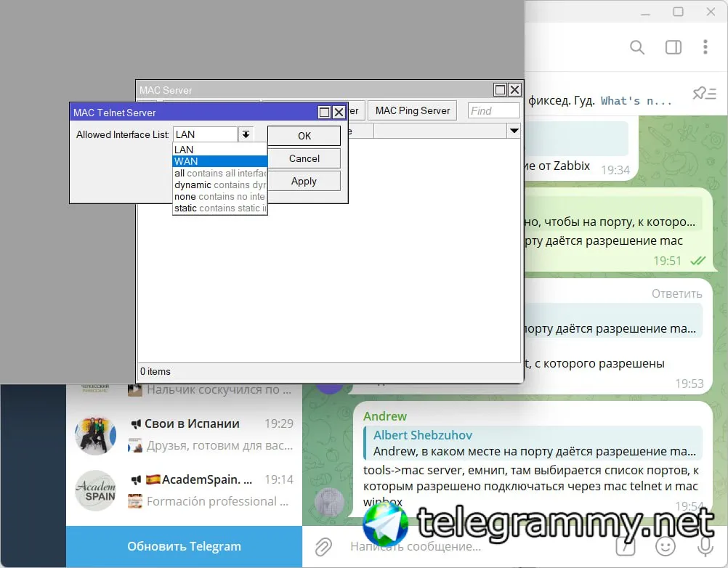
Task: Select 'static' interface list entry
Action: click(219, 208)
